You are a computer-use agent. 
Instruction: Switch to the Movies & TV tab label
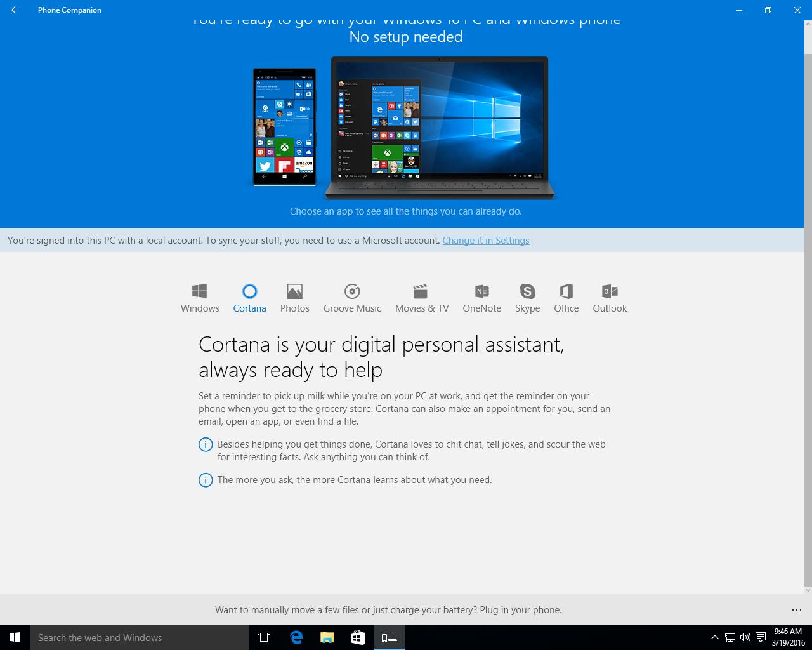click(x=422, y=308)
